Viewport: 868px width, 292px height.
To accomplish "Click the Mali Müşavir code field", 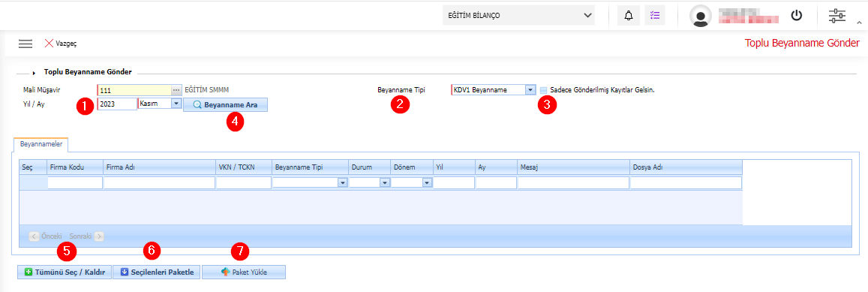I will 134,90.
